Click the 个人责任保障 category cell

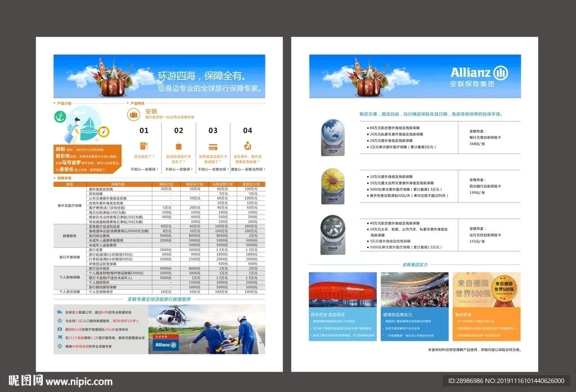pos(69,292)
